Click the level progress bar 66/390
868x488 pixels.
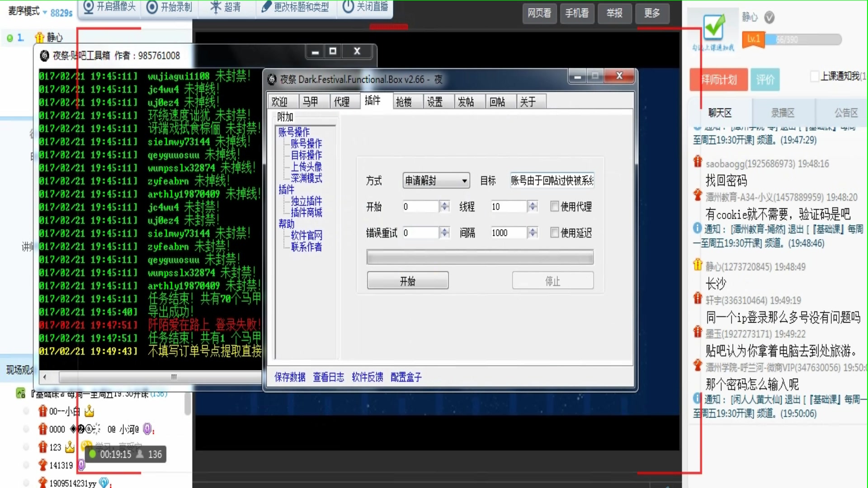tap(802, 40)
